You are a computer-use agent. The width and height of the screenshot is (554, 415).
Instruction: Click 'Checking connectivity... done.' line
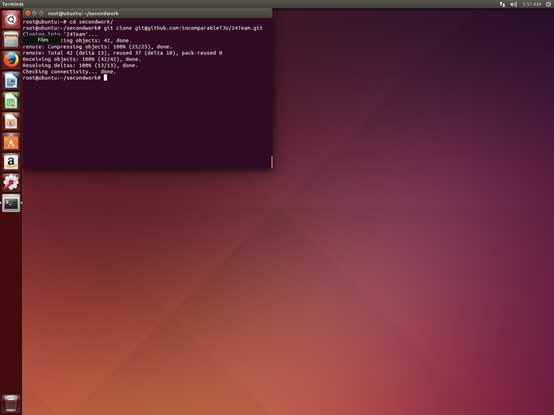[69, 72]
